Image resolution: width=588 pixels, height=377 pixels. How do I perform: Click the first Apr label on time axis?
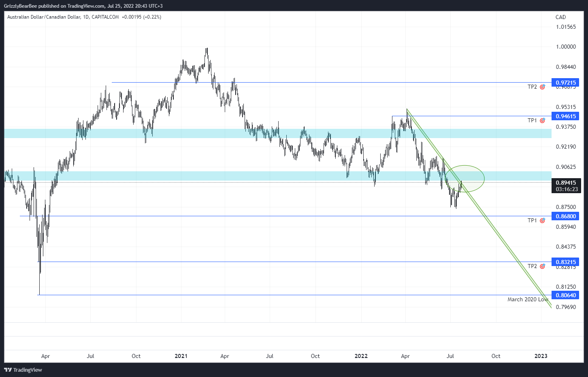[45, 356]
